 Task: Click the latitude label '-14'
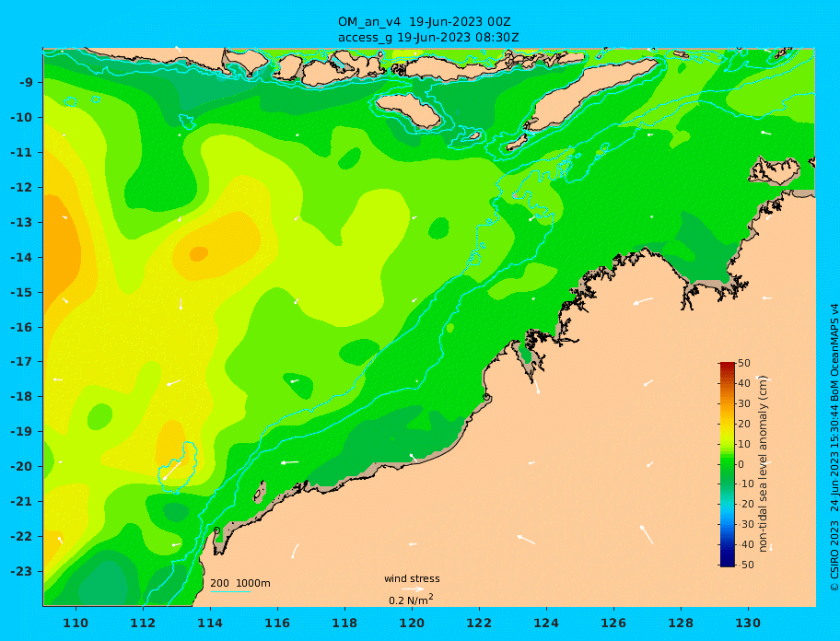coord(22,257)
